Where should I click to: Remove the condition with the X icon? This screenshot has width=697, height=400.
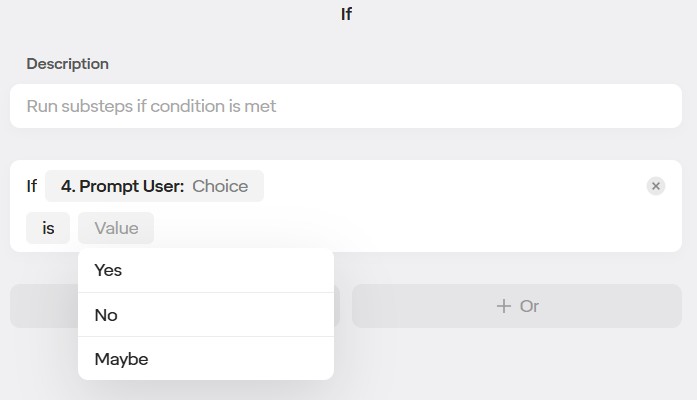(655, 186)
